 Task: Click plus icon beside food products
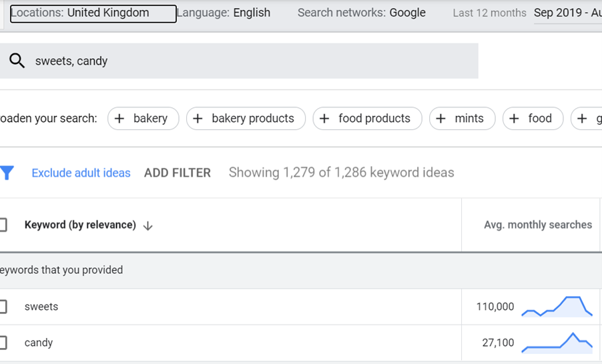click(324, 119)
